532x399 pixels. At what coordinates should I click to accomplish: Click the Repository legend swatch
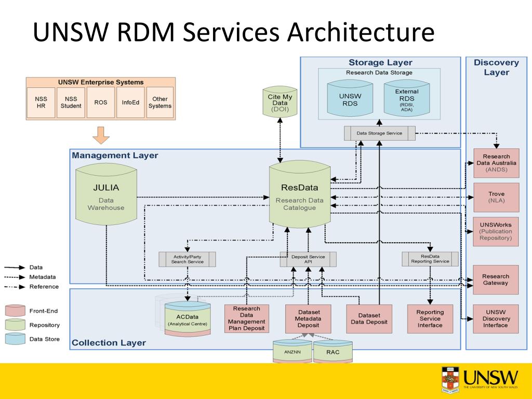coord(15,325)
